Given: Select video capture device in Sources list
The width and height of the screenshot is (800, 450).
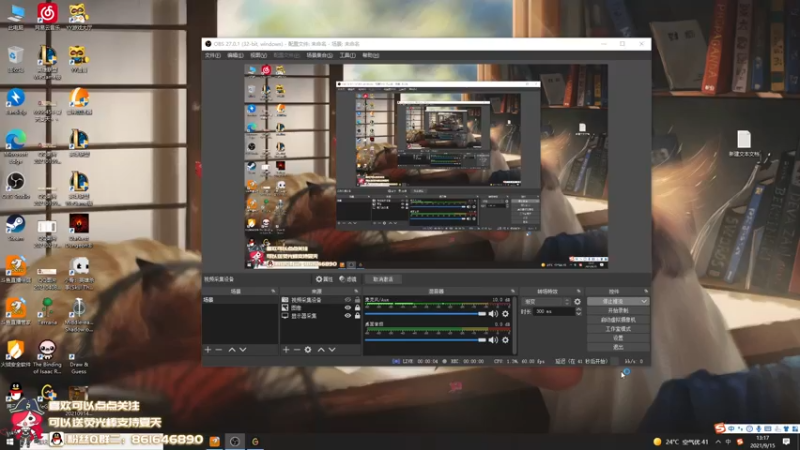Looking at the screenshot, I should pos(320,300).
